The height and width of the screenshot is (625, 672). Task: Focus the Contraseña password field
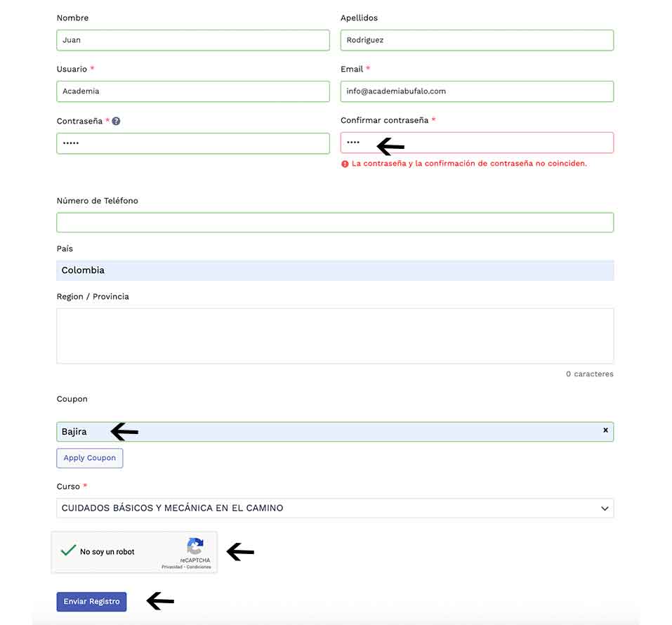click(193, 143)
